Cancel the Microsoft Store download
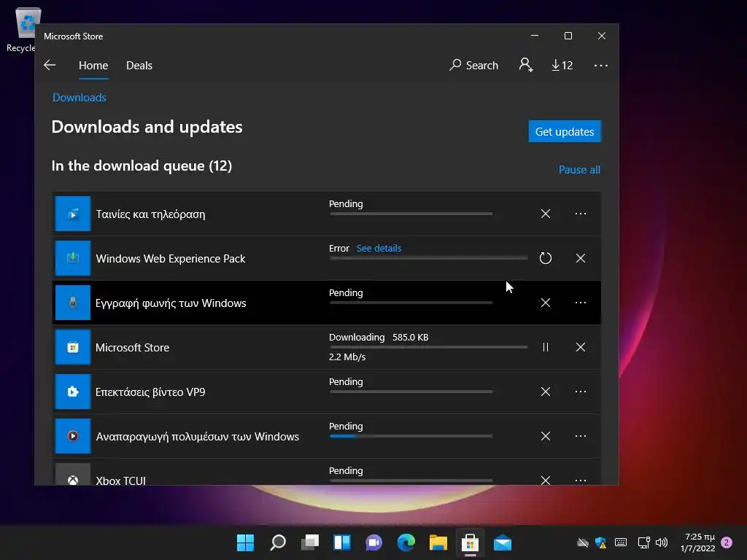 coord(580,347)
